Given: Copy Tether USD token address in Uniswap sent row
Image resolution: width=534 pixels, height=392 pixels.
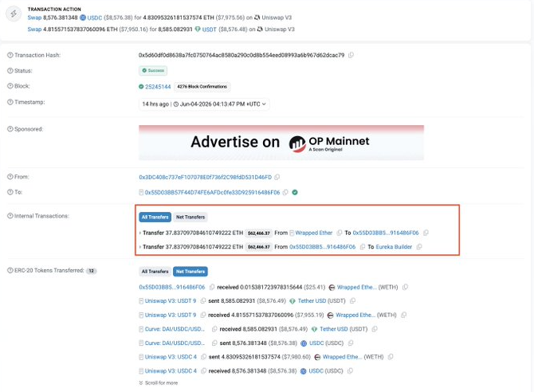Looking at the screenshot, I should [353, 301].
